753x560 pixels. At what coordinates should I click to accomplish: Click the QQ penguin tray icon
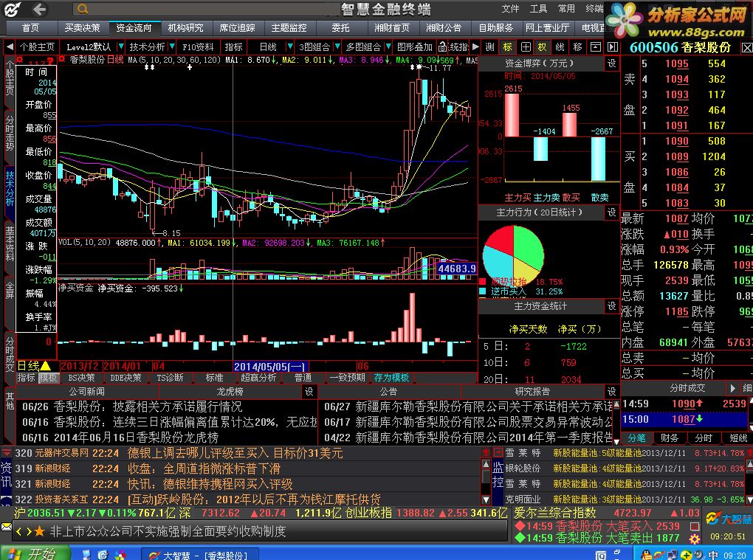coord(647,555)
